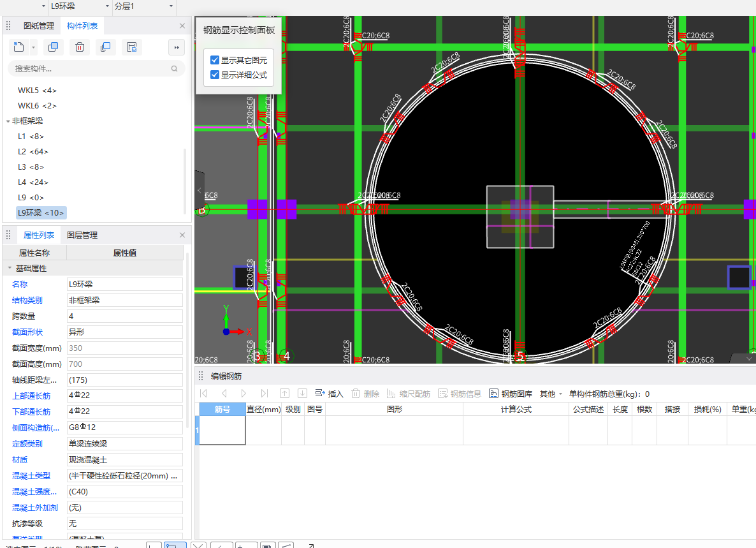Switch to the 构件列表 tab
This screenshot has width=756, height=548.
(82, 26)
